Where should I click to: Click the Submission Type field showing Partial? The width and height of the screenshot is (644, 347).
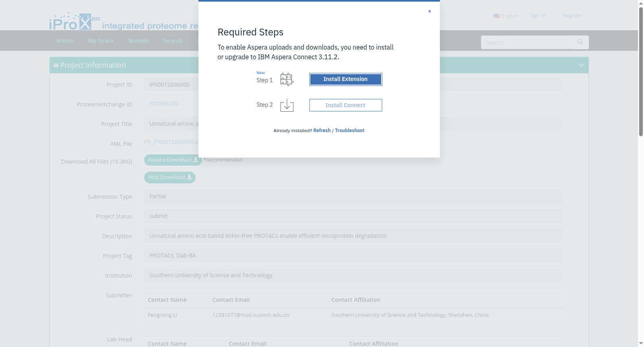click(x=353, y=196)
